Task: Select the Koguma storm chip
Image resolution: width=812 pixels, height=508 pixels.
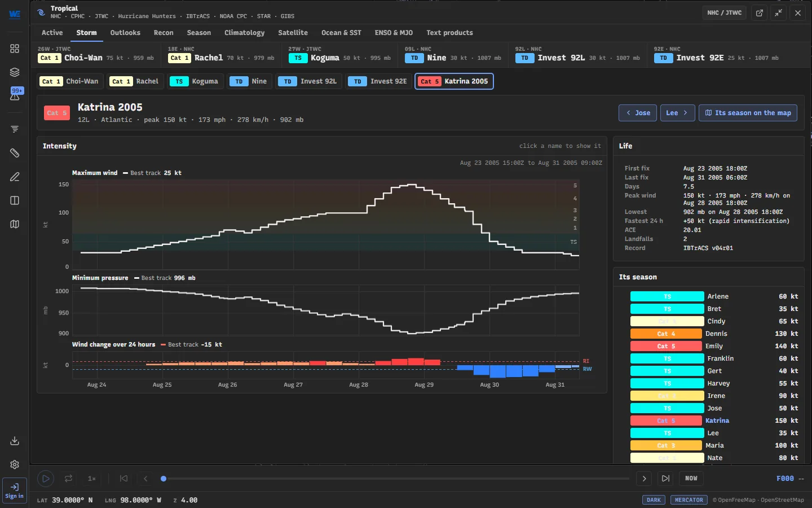Action: (x=194, y=81)
